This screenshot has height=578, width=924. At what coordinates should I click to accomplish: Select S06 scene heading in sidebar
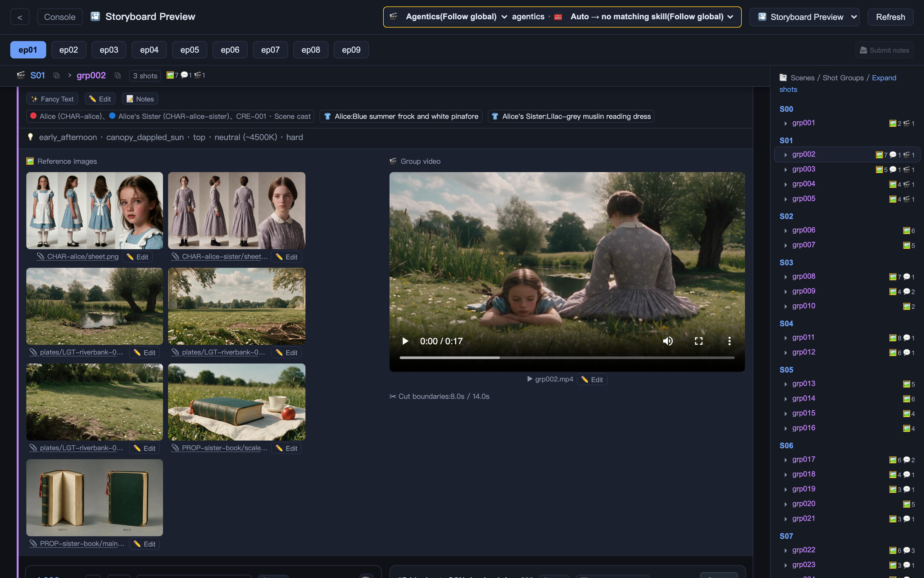tap(786, 446)
